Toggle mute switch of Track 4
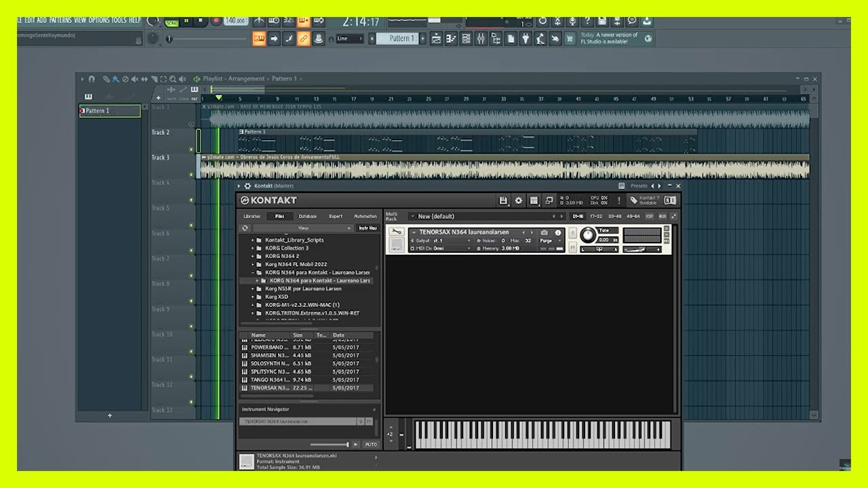This screenshot has height=488, width=868. click(191, 200)
